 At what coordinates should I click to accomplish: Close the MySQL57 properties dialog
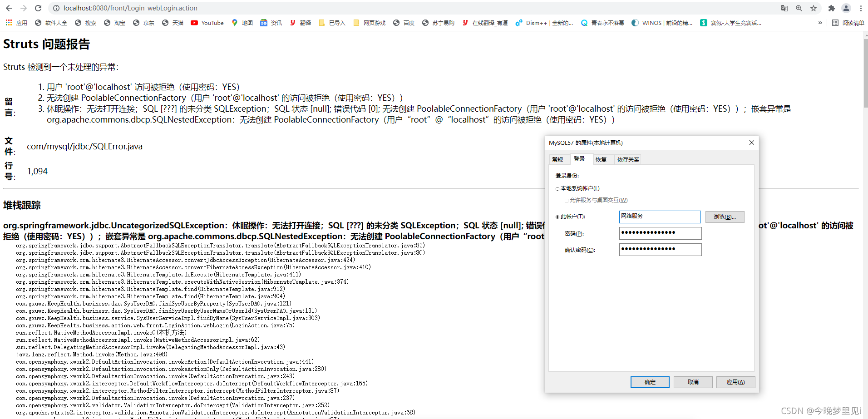tap(752, 143)
